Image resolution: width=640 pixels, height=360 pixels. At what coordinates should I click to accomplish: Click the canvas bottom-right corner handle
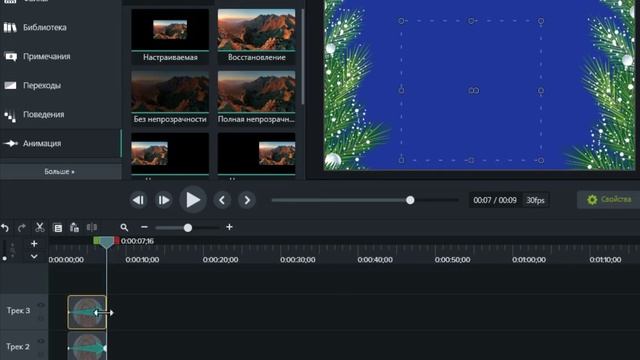541,160
